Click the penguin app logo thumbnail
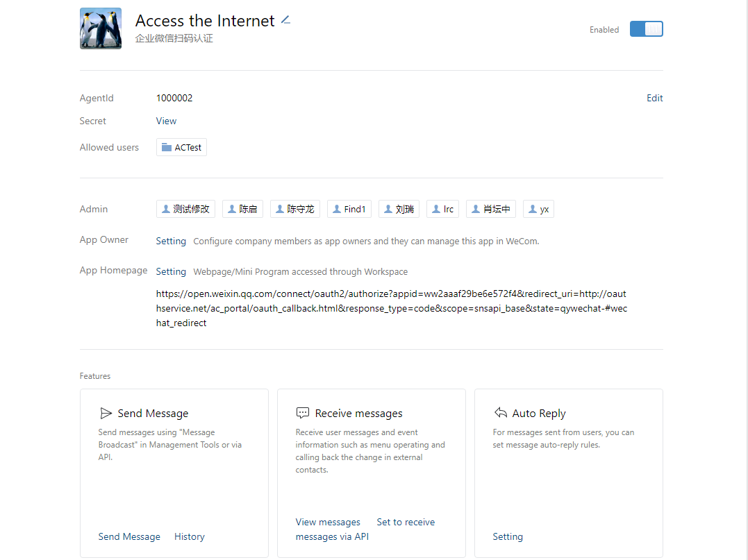The image size is (748, 560). 101,28
